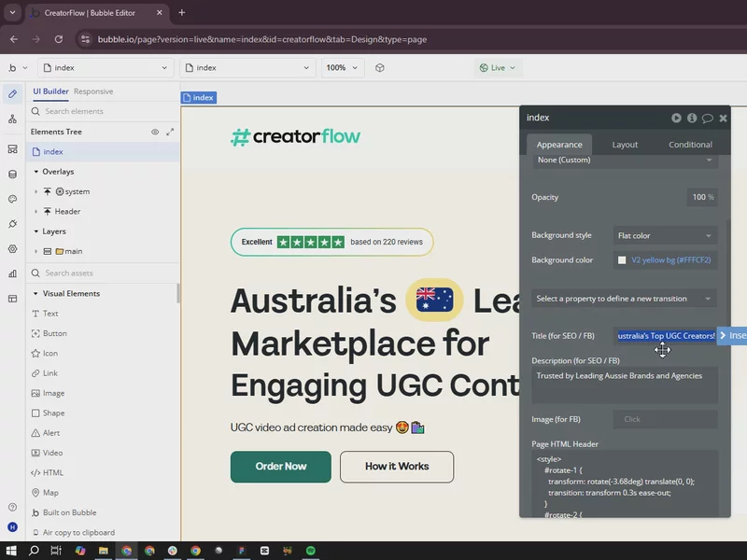The width and height of the screenshot is (747, 560).
Task: Click the 3D cube component icon in toolbar
Action: (380, 67)
